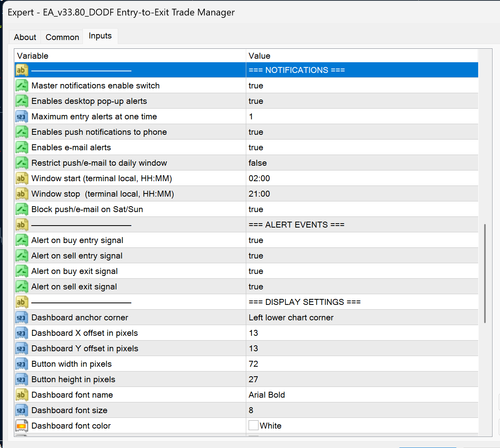The height and width of the screenshot is (448, 500).
Task: Switch to the Common tab
Action: coord(62,37)
